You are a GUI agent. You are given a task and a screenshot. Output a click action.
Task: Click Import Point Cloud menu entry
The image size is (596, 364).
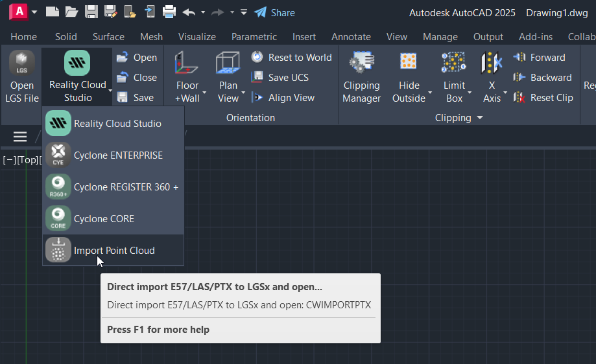click(113, 251)
